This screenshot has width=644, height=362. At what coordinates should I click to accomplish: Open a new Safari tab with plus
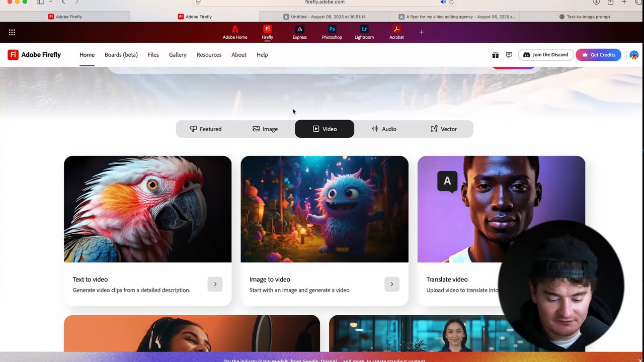624,2
